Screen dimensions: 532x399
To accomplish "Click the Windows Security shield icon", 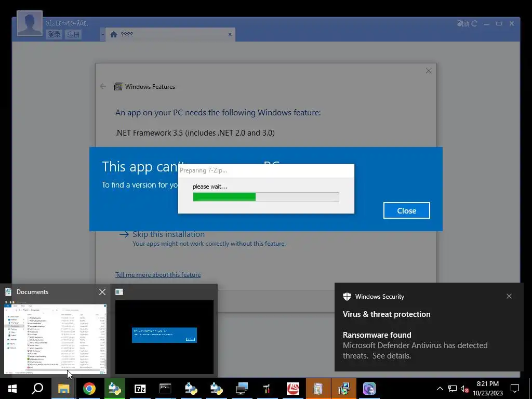I will point(347,297).
